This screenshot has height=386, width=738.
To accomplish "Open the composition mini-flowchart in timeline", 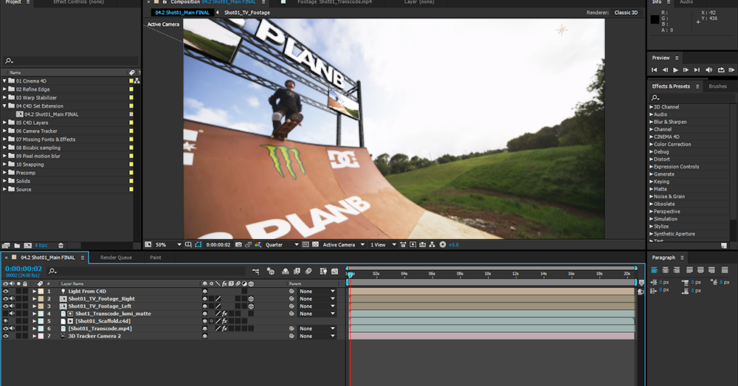I will coord(256,272).
